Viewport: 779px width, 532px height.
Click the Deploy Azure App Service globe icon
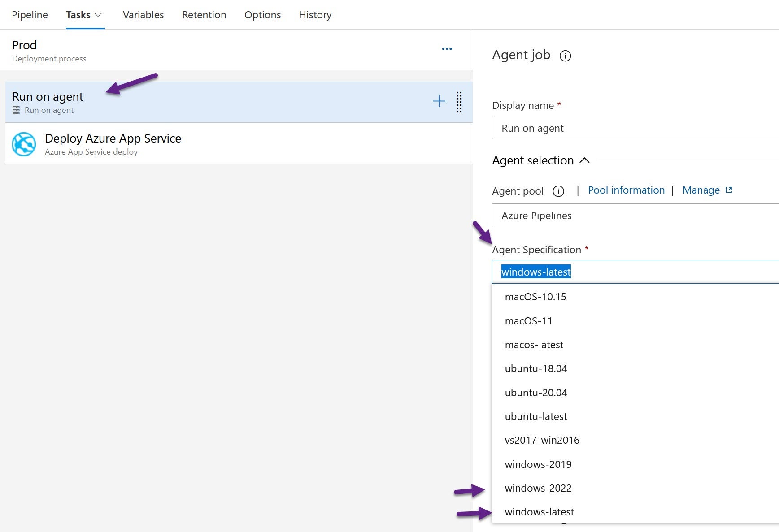coord(24,144)
